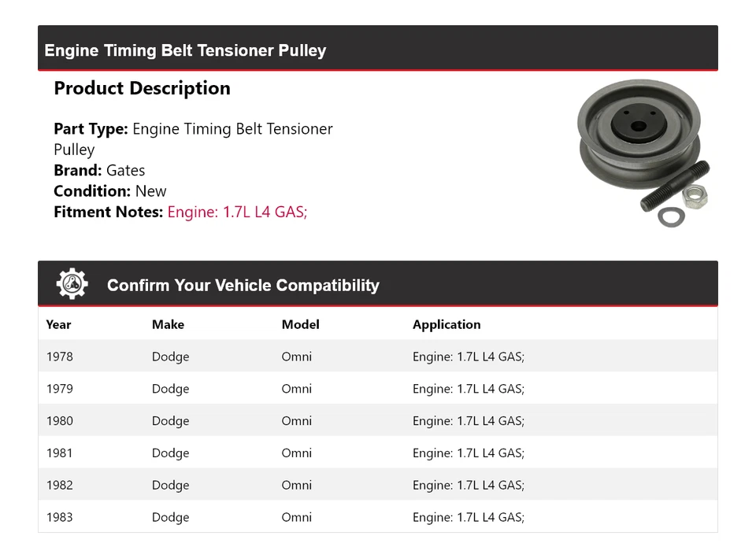This screenshot has height=558, width=756.
Task: Click the red Engine: 1.7L L4 GAS fitment note
Action: point(237,212)
